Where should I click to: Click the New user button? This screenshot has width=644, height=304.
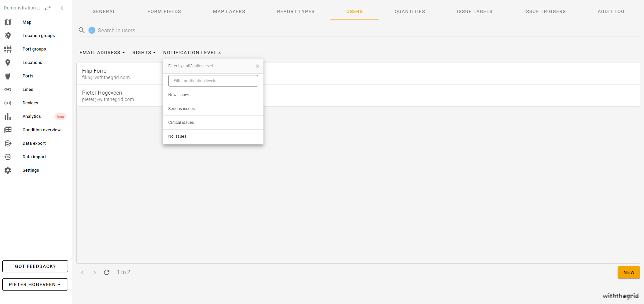pos(629,272)
